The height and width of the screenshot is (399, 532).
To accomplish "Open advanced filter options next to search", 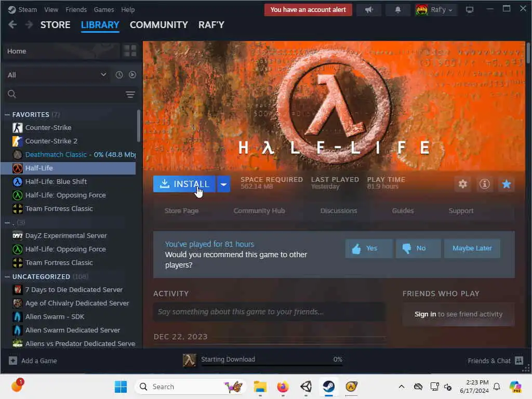I will click(130, 95).
